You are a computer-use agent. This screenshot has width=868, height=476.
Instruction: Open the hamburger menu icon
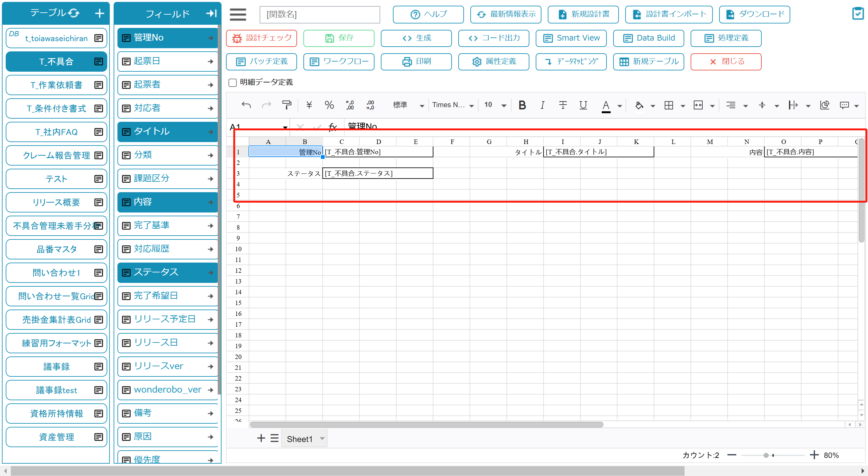238,14
